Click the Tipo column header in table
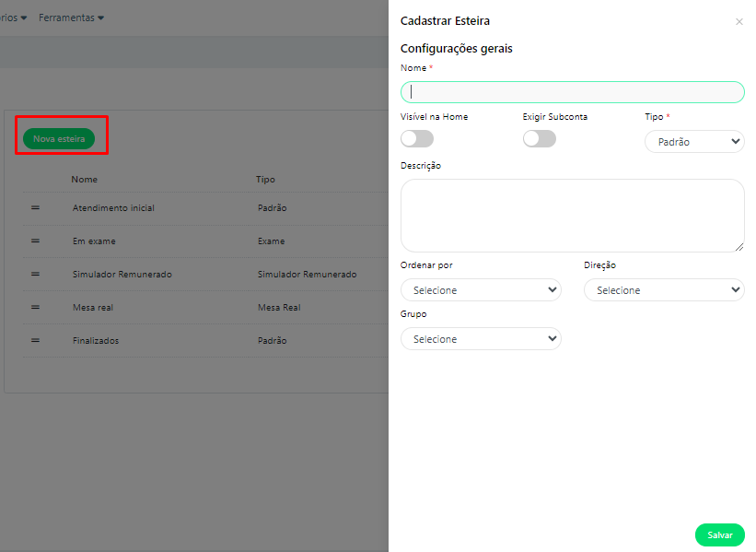756x552 pixels. tap(265, 180)
